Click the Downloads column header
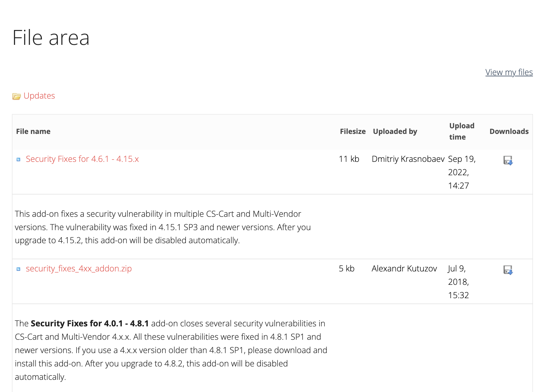This screenshot has height=392, width=557. pos(509,131)
